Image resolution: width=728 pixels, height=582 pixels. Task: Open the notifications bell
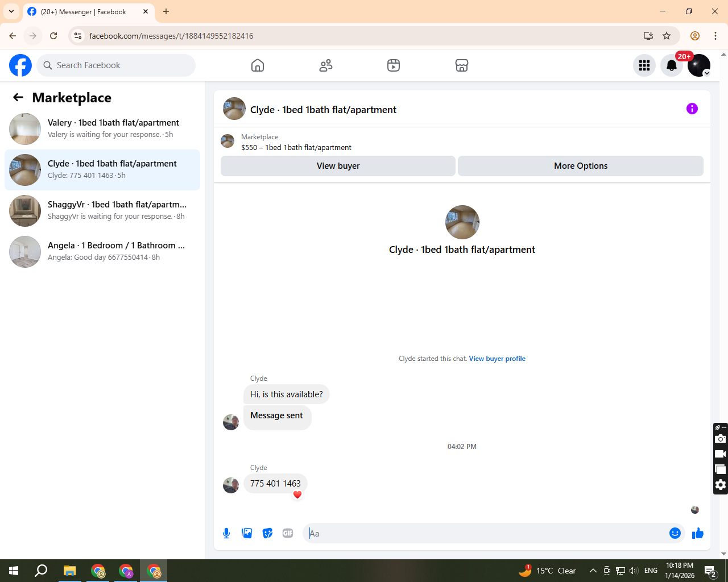(x=672, y=65)
